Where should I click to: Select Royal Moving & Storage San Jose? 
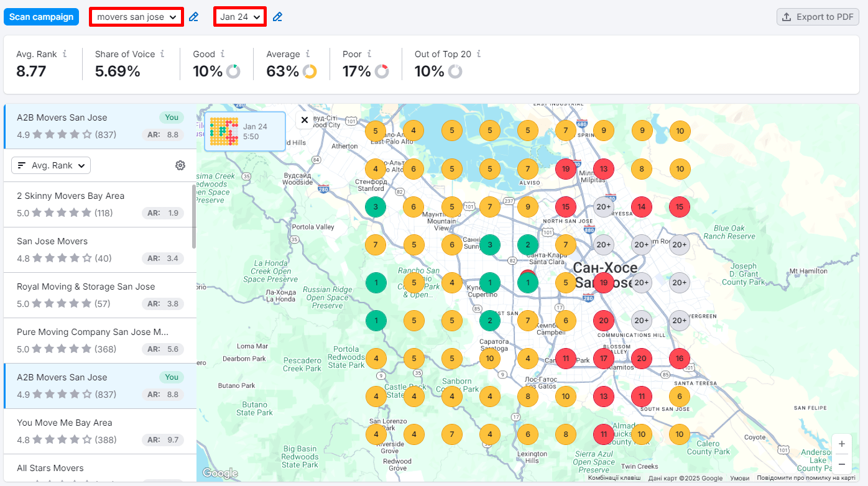[100, 295]
